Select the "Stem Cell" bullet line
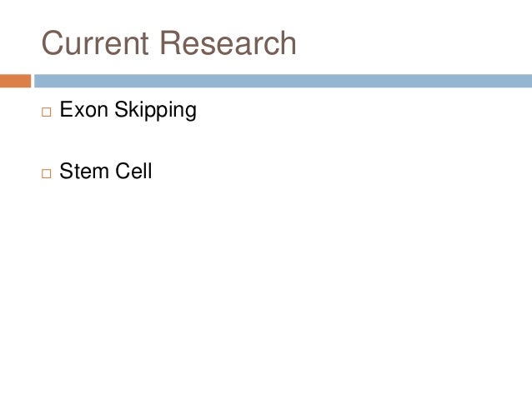 point(106,172)
